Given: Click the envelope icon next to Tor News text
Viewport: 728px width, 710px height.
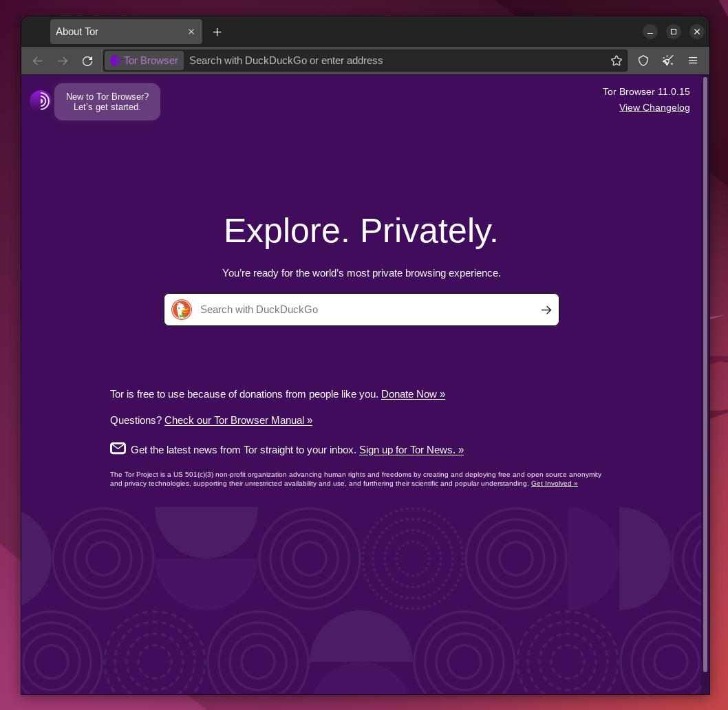Looking at the screenshot, I should 118,448.
